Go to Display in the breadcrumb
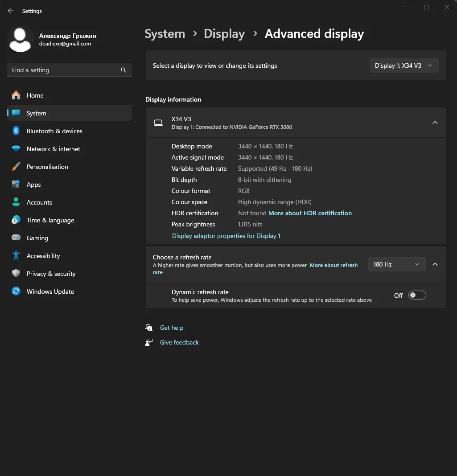 [x=224, y=34]
